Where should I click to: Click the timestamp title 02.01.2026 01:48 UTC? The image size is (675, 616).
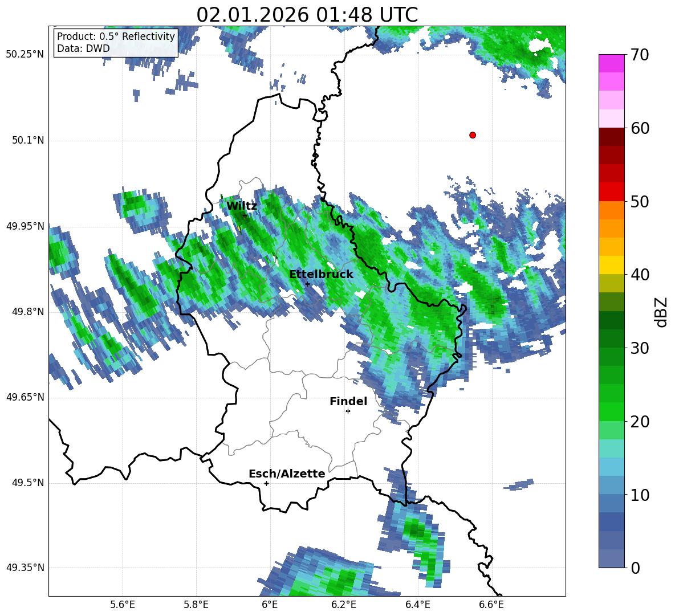pos(307,15)
